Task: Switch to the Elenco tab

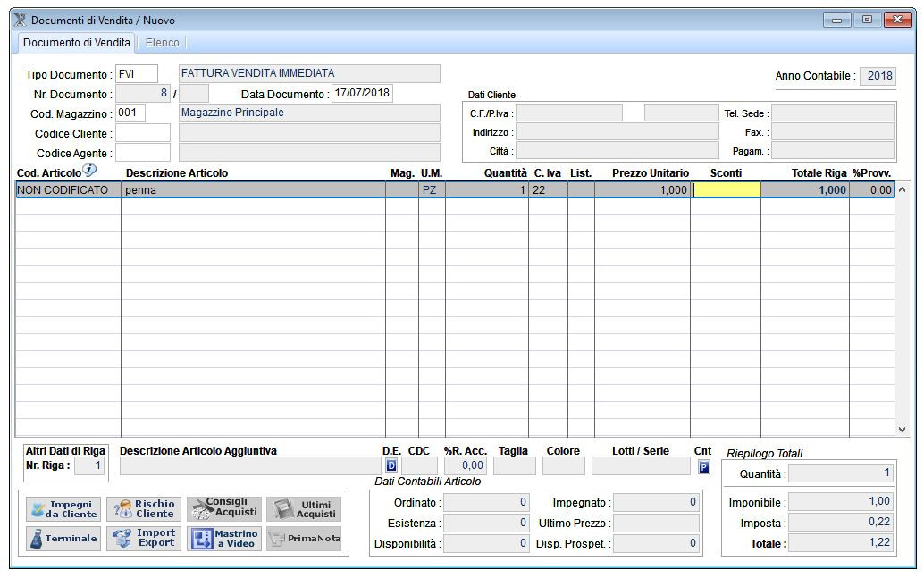Action: click(162, 43)
